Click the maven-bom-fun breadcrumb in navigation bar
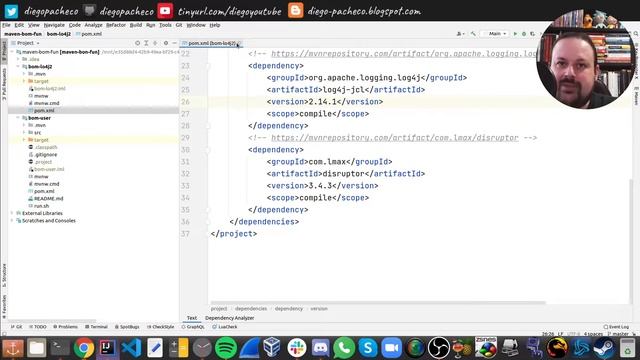 click(23, 34)
